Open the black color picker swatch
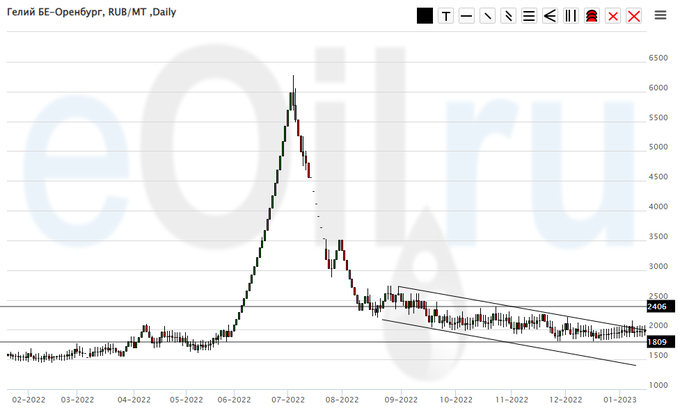The width and height of the screenshot is (680, 408). click(425, 16)
